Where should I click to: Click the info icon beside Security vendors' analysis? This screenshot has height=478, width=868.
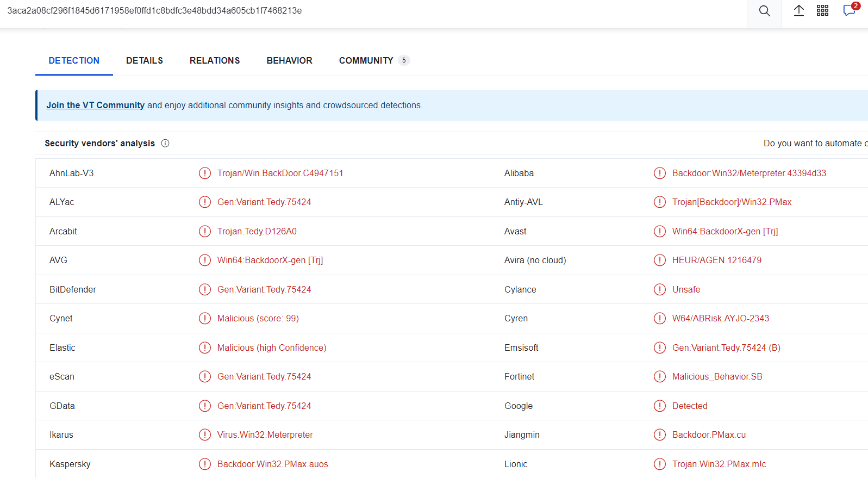165,143
